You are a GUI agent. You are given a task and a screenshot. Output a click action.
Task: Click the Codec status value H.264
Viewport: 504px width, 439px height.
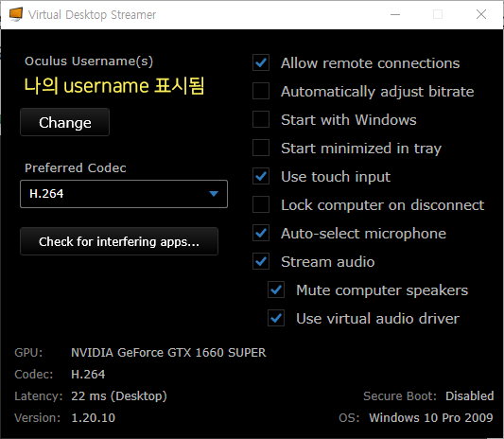point(88,375)
